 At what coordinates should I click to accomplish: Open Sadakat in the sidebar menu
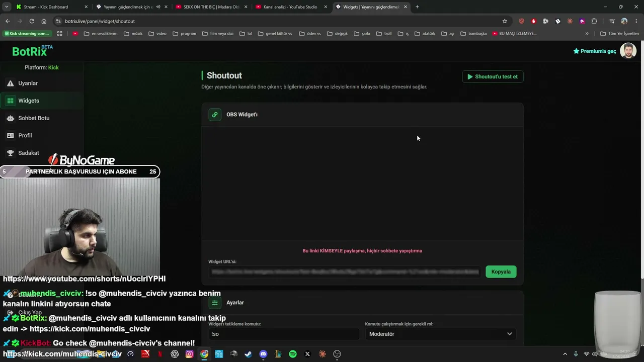[42, 153]
